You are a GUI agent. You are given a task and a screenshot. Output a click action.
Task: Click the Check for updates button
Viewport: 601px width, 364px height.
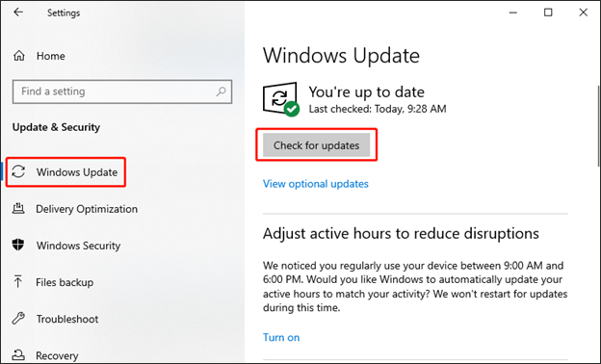[x=316, y=145]
